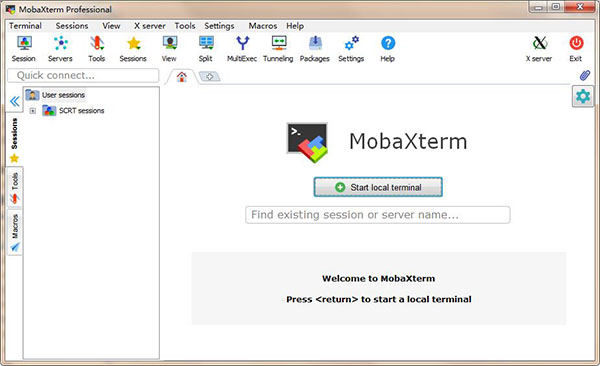Open the Session toolbar icon
600x366 pixels.
pyautogui.click(x=24, y=49)
